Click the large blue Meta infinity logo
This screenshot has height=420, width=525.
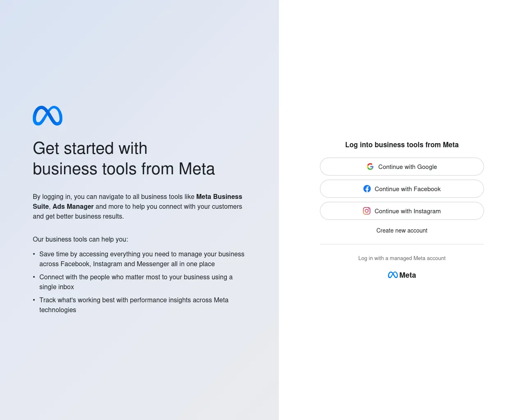tap(48, 116)
